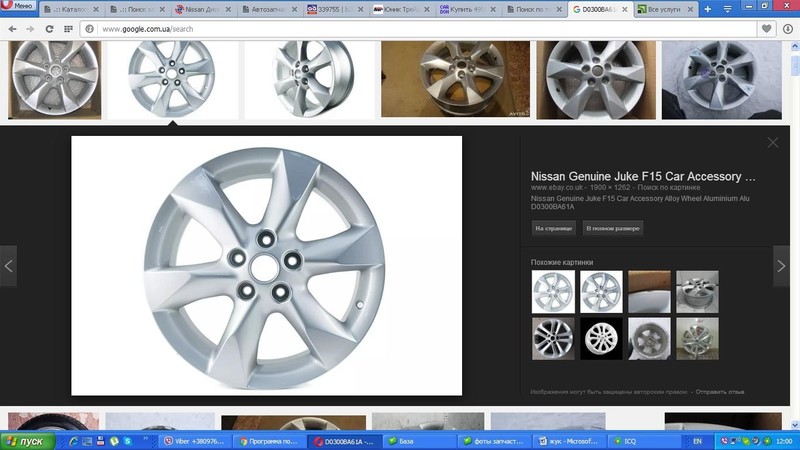Go to the next image result

(x=781, y=266)
